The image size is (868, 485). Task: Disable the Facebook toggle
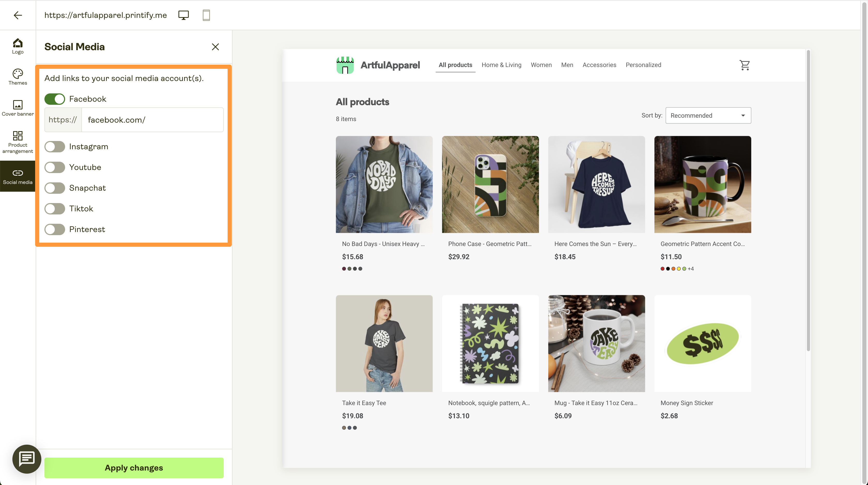(55, 99)
